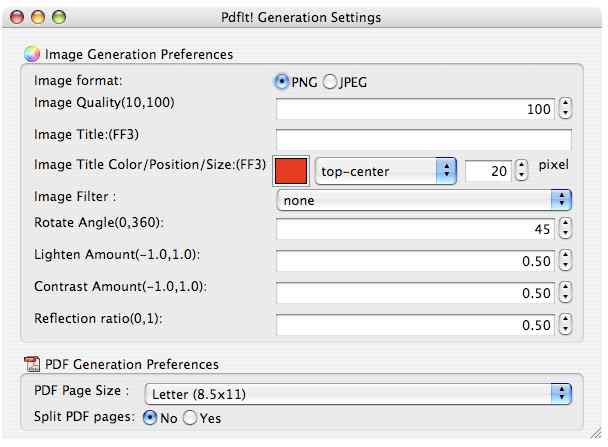This screenshot has height=447, width=608.
Task: Click the Lighten Amount stepper
Action: pyautogui.click(x=565, y=262)
